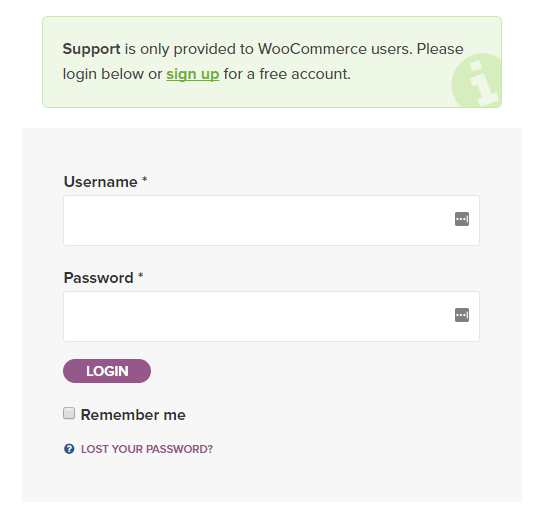
Task: Click the green support notice box
Action: pos(272,62)
